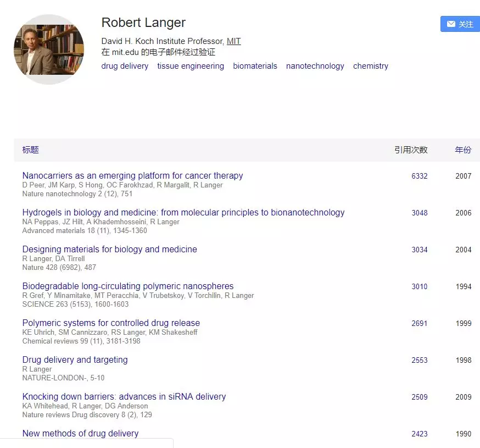The width and height of the screenshot is (480, 448).
Task: Open Biodegradable long-circulating polymeric nanospheres paper
Action: 128,286
